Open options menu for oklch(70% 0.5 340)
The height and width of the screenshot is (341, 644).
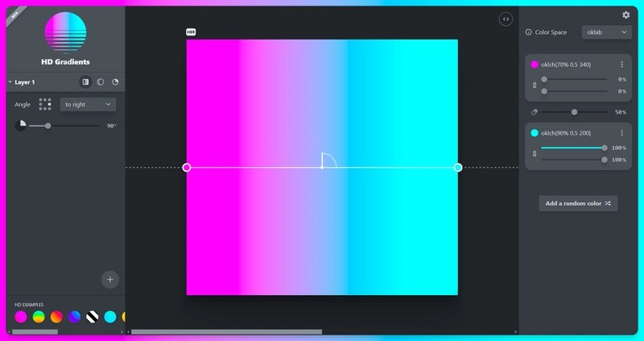coord(621,64)
